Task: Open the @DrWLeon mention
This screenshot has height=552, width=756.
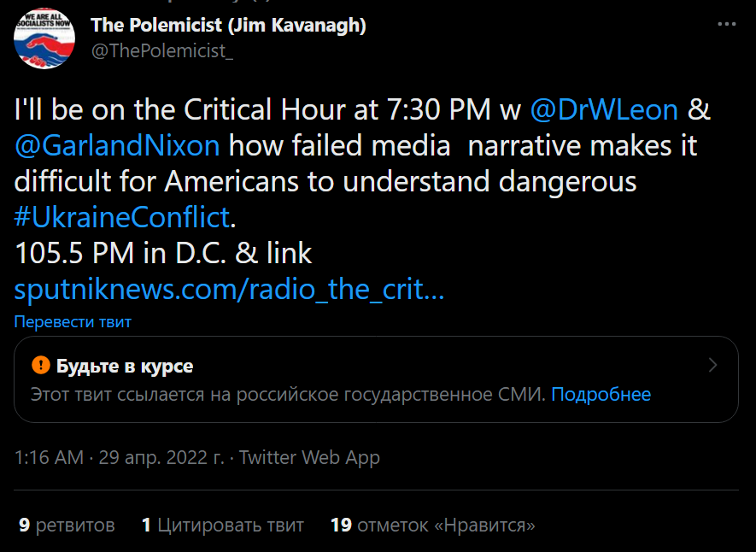Action: [x=604, y=110]
